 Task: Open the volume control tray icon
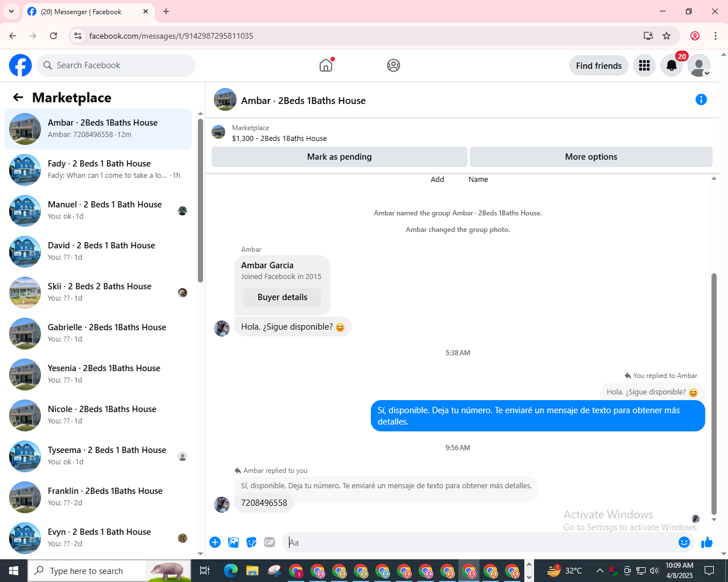(x=654, y=571)
